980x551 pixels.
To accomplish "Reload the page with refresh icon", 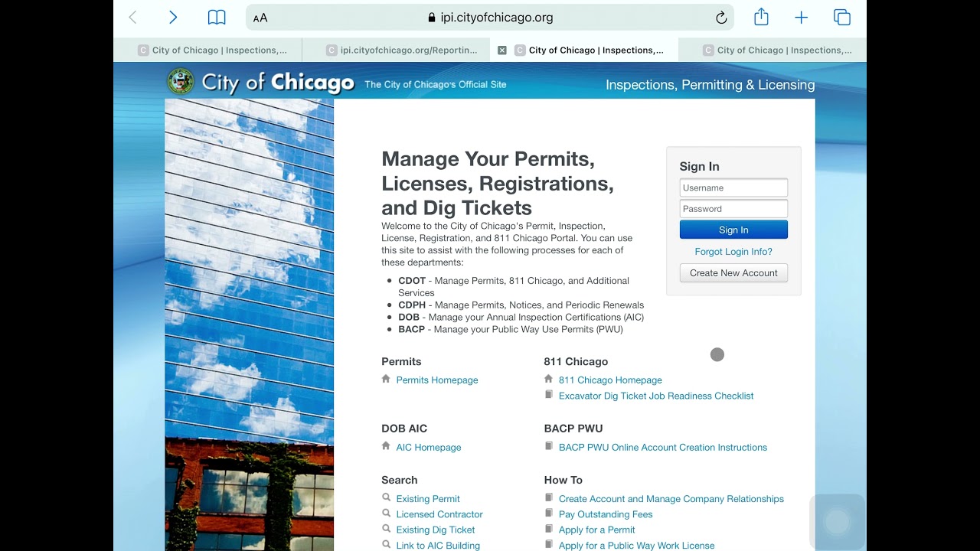I will tap(721, 18).
